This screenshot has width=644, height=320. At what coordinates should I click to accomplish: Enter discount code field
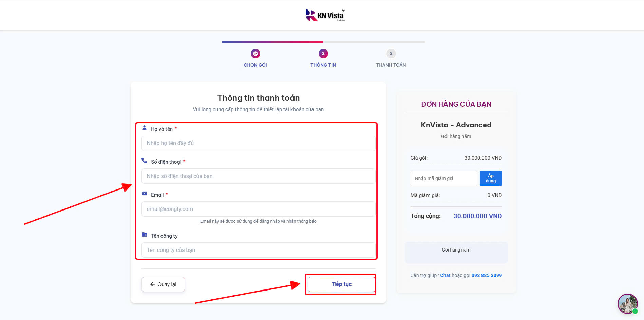pos(443,178)
